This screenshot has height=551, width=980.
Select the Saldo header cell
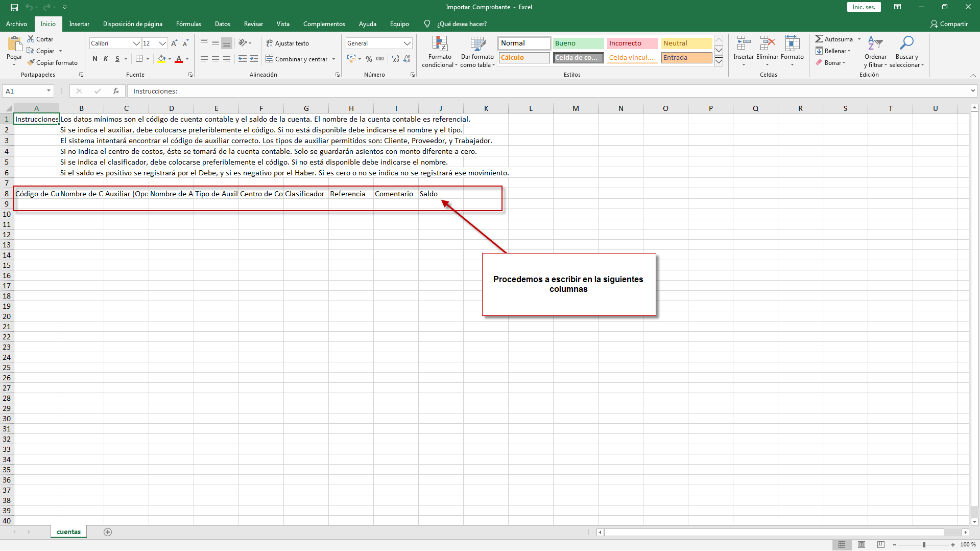click(x=440, y=194)
